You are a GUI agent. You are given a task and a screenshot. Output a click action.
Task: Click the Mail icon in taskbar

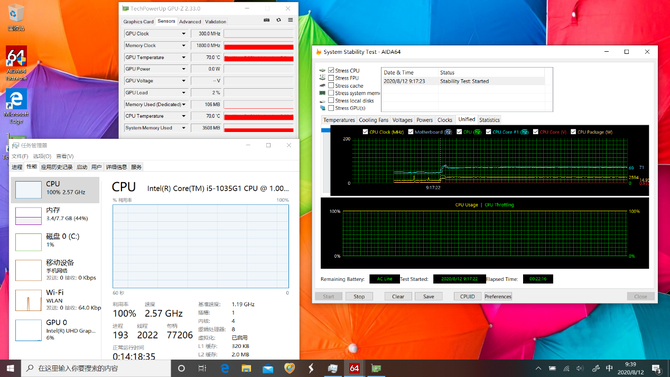(268, 368)
